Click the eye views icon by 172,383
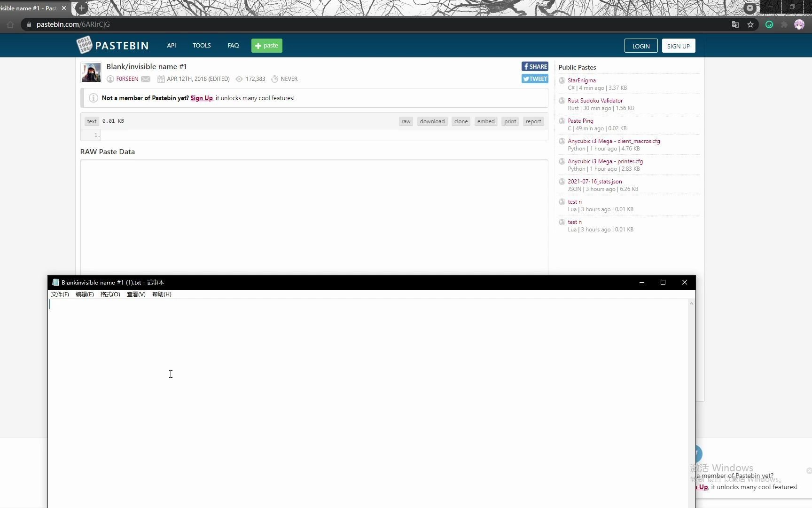This screenshot has height=508, width=812. tap(239, 79)
